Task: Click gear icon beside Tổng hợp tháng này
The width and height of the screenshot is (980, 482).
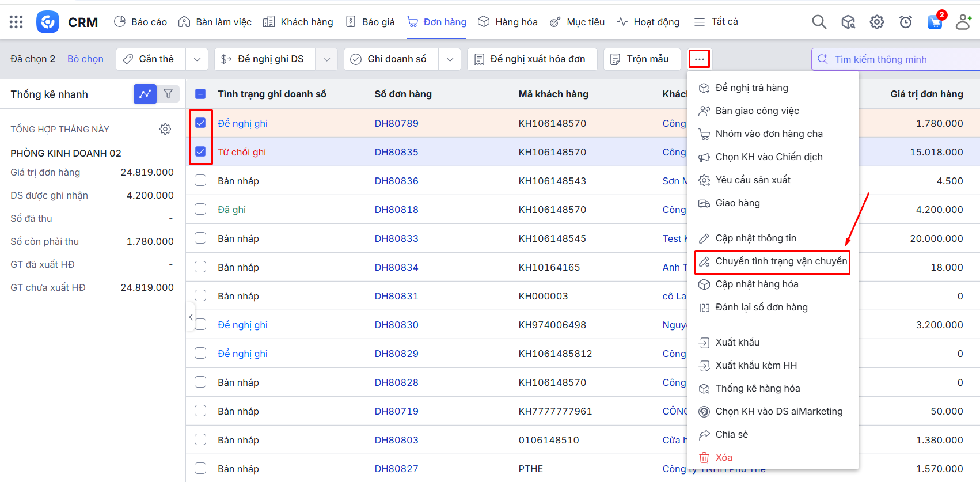Action: pyautogui.click(x=165, y=129)
